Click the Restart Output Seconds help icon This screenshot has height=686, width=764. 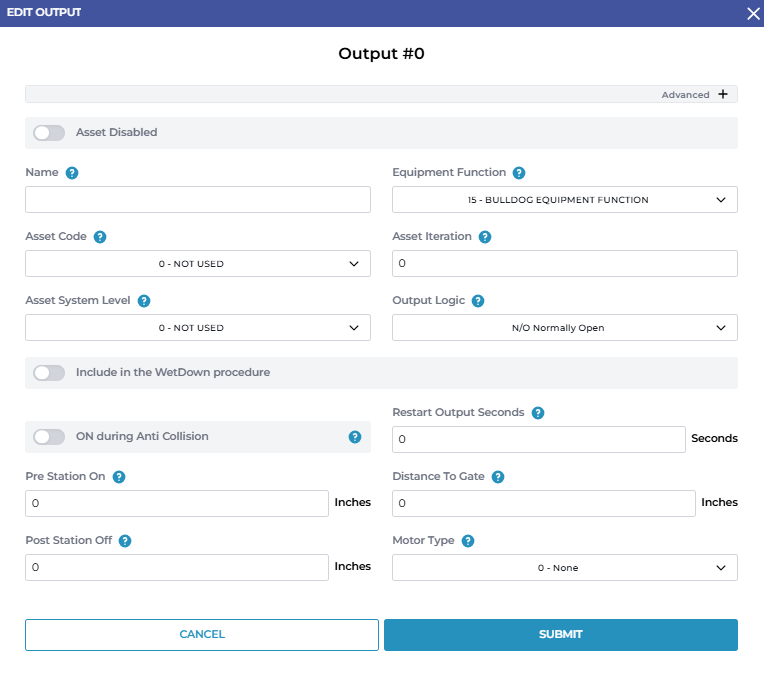click(538, 413)
